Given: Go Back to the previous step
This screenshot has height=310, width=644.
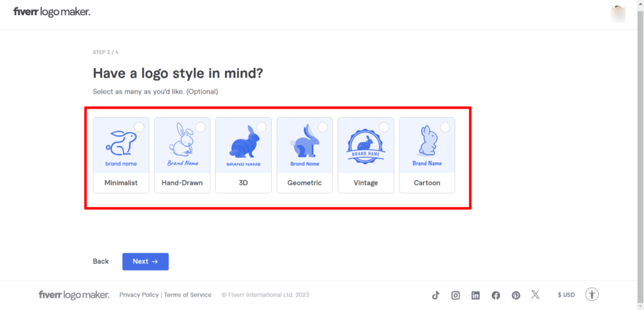Looking at the screenshot, I should (x=101, y=262).
